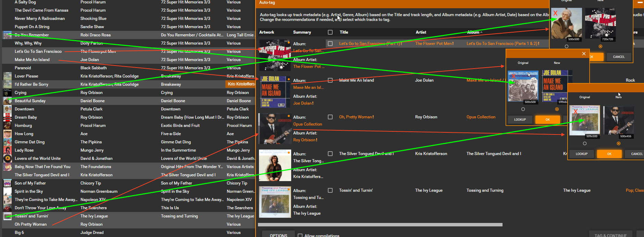Image resolution: width=644 pixels, height=237 pixels.
Task: Click the cover icon next to 'Dream Baby'
Action: pos(7,117)
